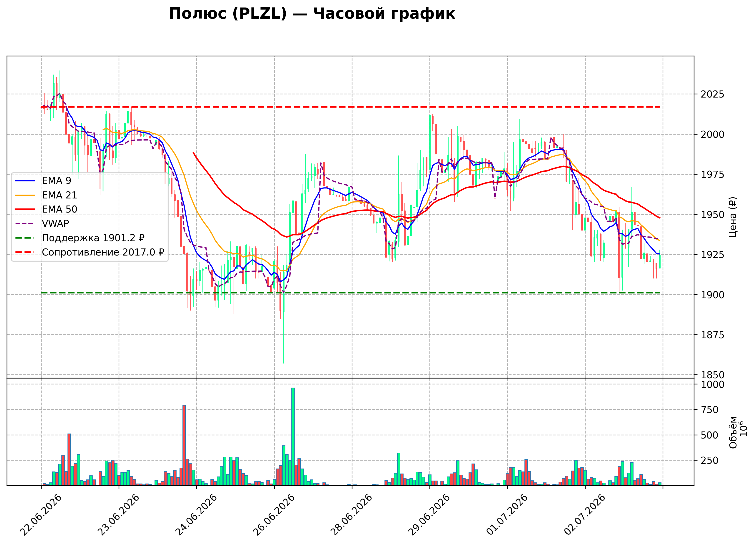Click the 24.06.2026 date axis label
Image resolution: width=756 pixels, height=544 pixels.
pyautogui.click(x=196, y=515)
